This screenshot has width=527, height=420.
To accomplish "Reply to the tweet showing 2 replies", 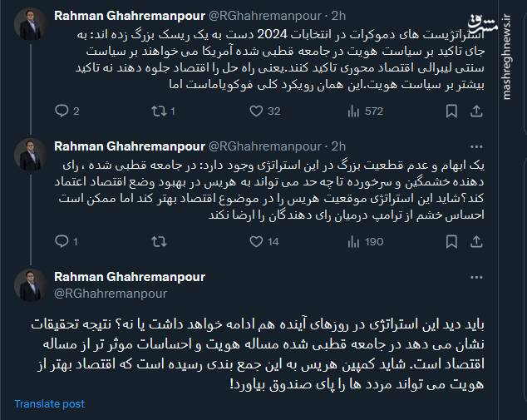I will 62,111.
